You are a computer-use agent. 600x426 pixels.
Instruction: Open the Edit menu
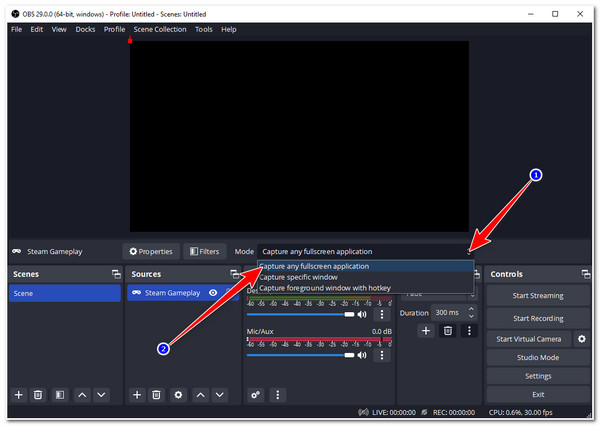37,29
